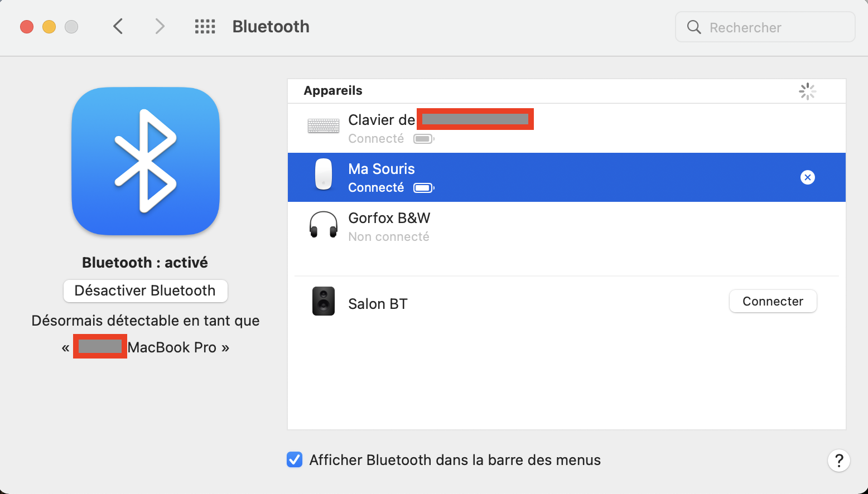The width and height of the screenshot is (868, 494).
Task: Click the keyboard device icon
Action: 324,126
